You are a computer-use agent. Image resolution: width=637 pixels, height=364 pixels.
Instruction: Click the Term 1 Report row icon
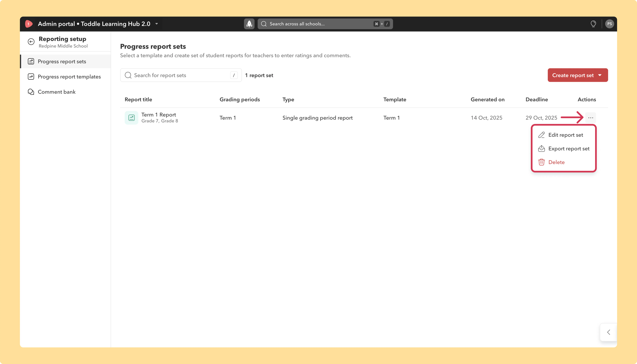point(131,118)
